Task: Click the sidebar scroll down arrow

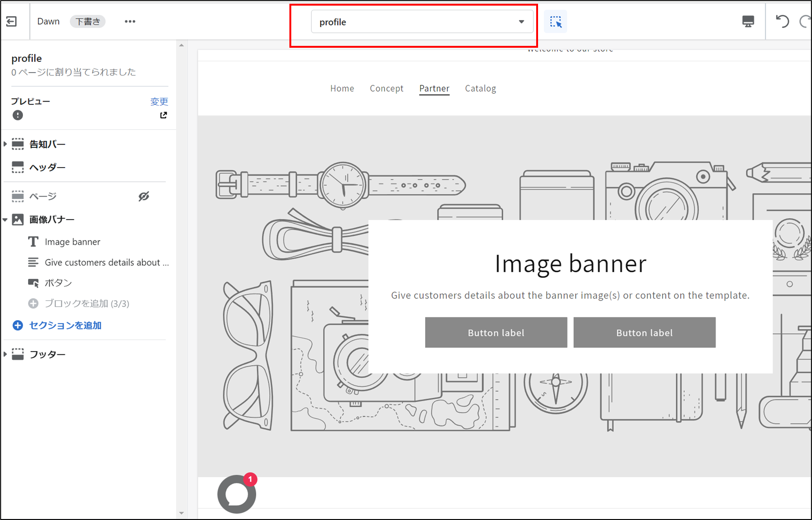Action: pyautogui.click(x=182, y=513)
